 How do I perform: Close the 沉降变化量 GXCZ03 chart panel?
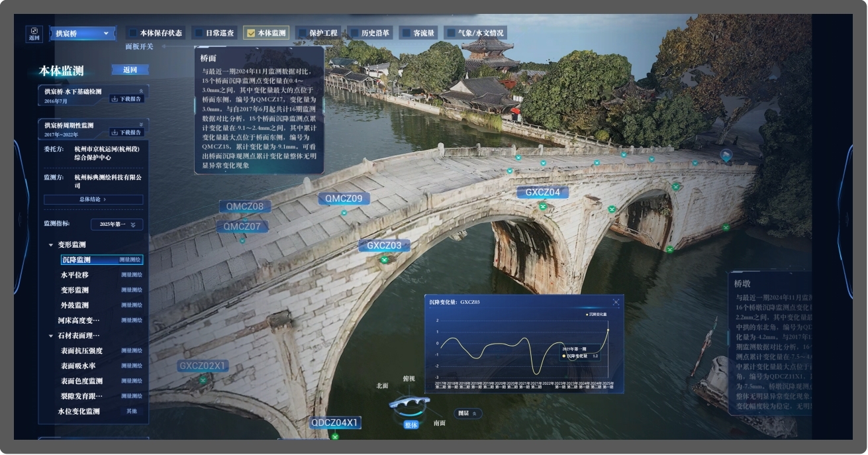tap(616, 302)
